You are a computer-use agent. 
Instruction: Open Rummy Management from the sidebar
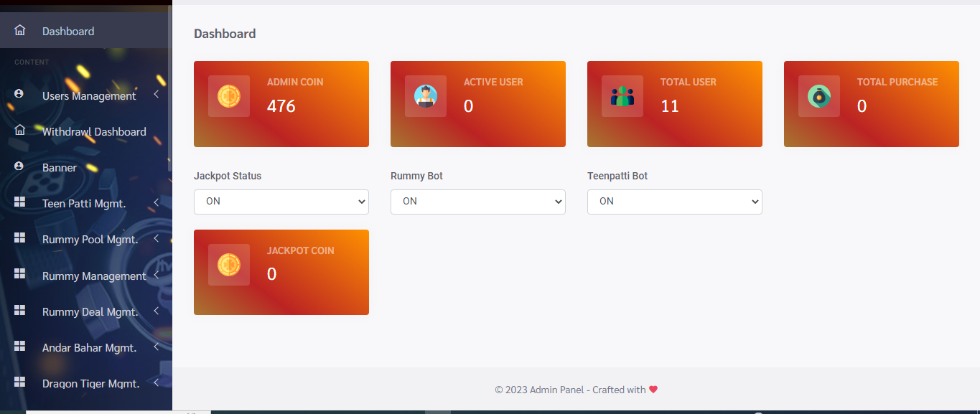coord(95,276)
